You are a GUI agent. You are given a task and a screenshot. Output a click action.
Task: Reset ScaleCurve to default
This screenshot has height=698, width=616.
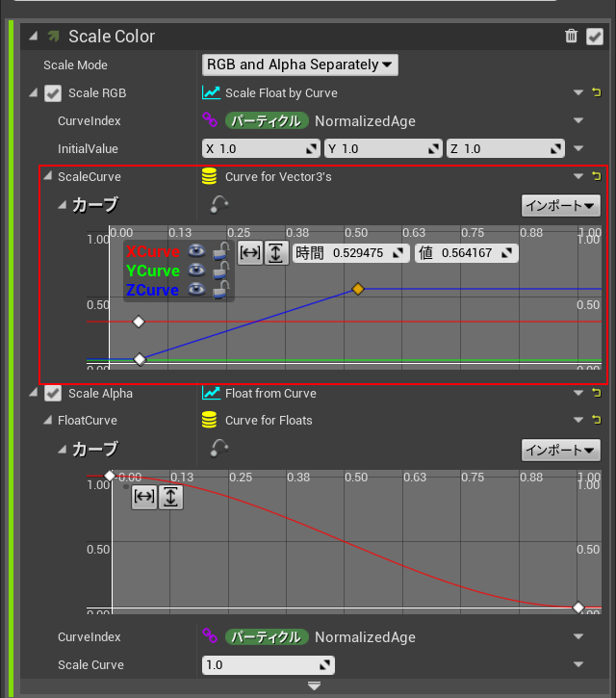(x=597, y=176)
